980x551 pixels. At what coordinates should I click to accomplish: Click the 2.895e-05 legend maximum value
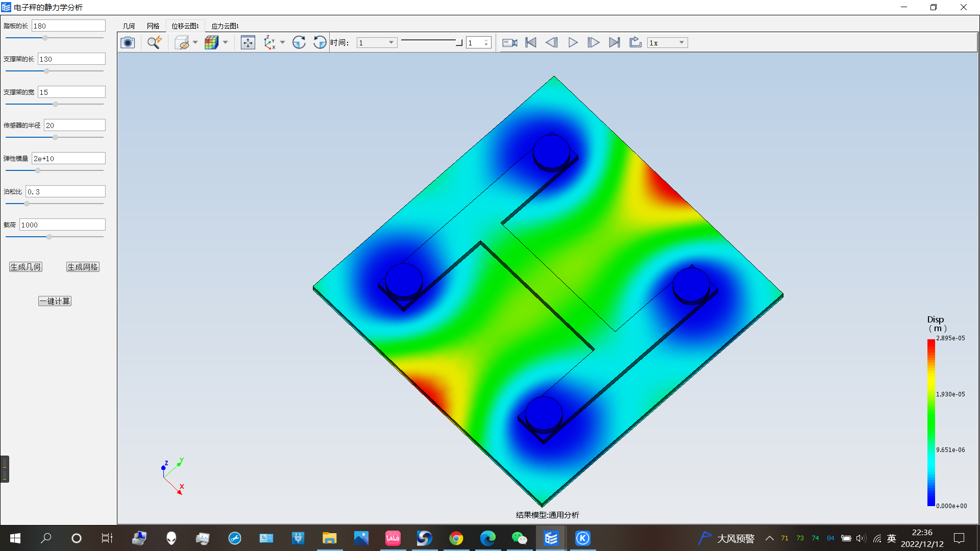950,338
